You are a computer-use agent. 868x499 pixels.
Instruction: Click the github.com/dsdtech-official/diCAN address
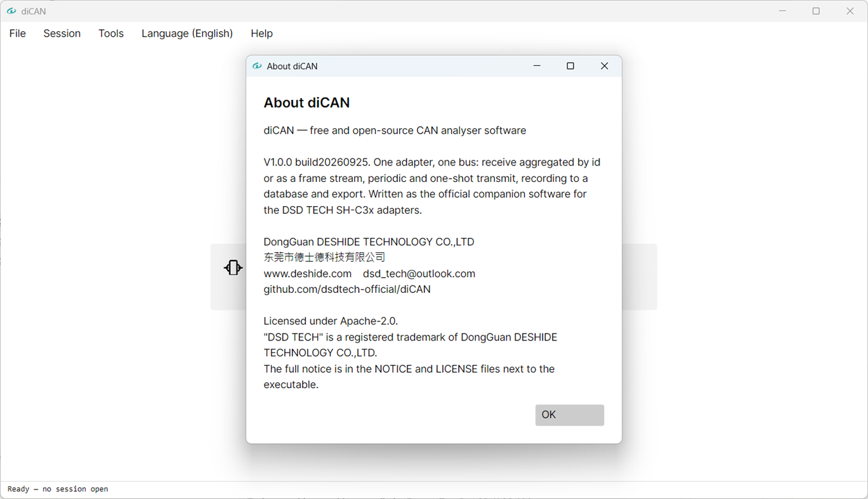click(x=347, y=289)
